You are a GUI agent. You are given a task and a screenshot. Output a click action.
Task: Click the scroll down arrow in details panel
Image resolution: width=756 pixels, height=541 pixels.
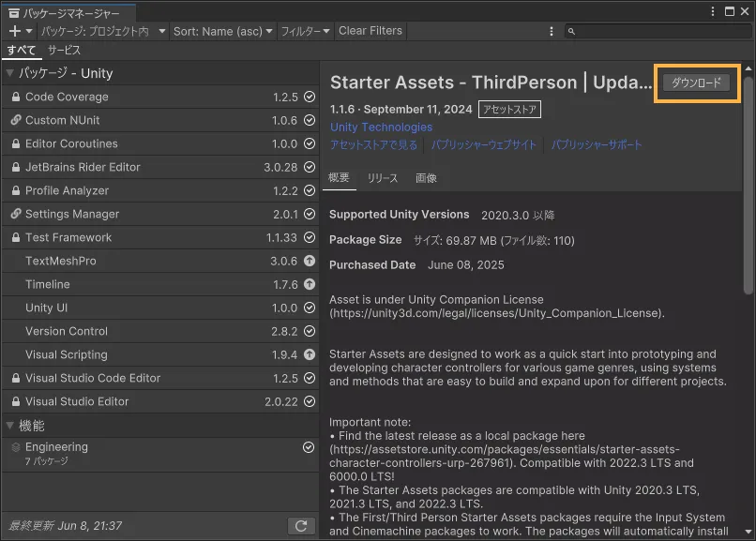tap(748, 532)
